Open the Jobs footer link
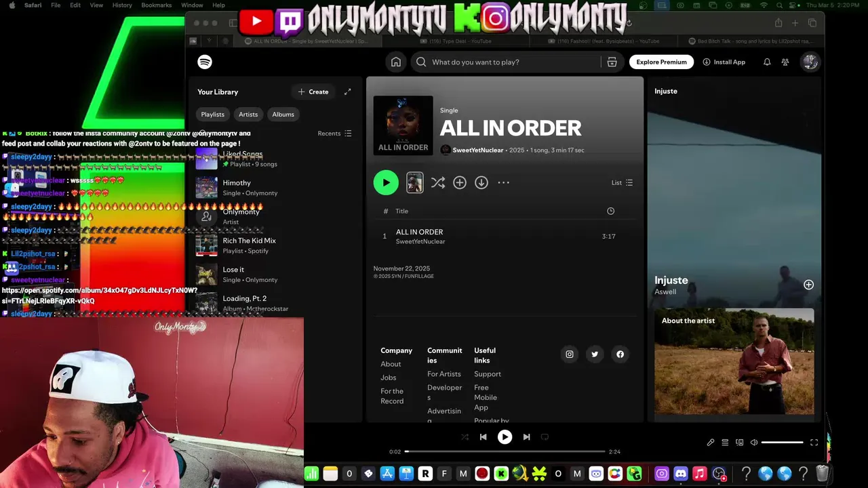This screenshot has height=488, width=868. (389, 378)
